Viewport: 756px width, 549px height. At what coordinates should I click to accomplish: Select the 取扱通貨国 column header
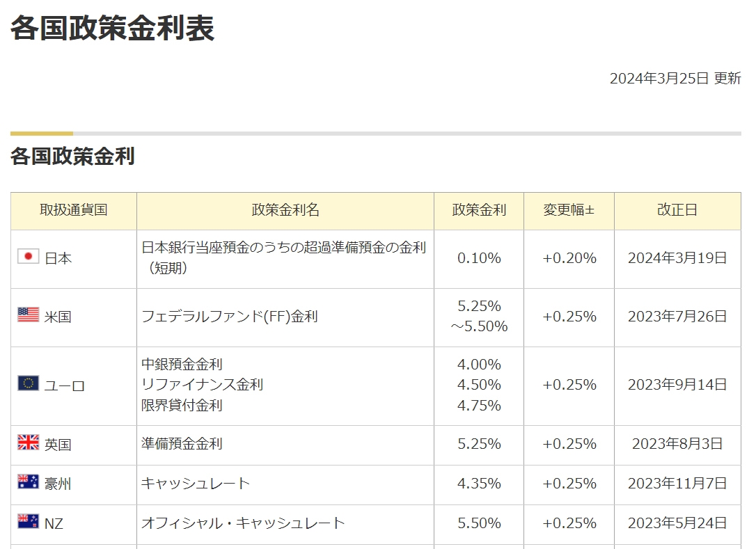coord(74,211)
